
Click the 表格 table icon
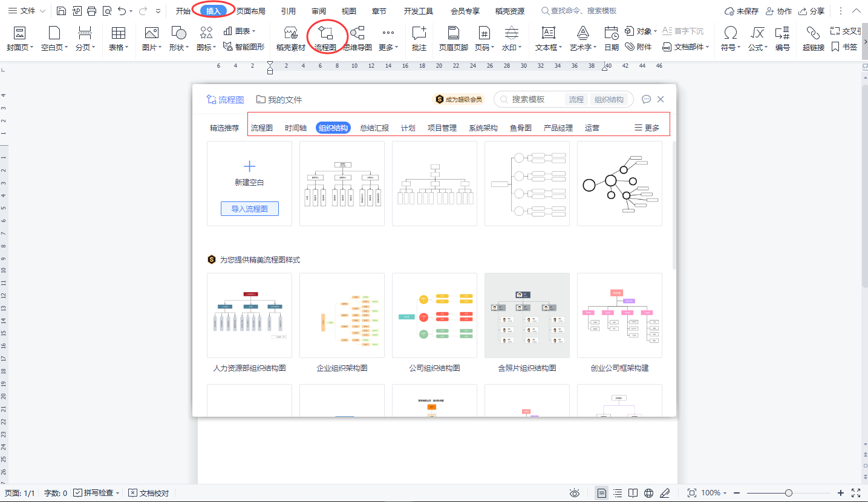(x=119, y=33)
